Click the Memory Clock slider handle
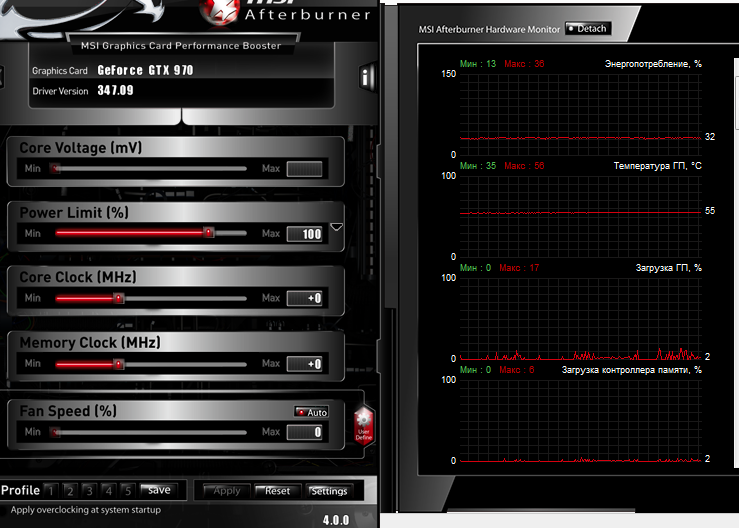This screenshot has height=528, width=739. [x=118, y=364]
